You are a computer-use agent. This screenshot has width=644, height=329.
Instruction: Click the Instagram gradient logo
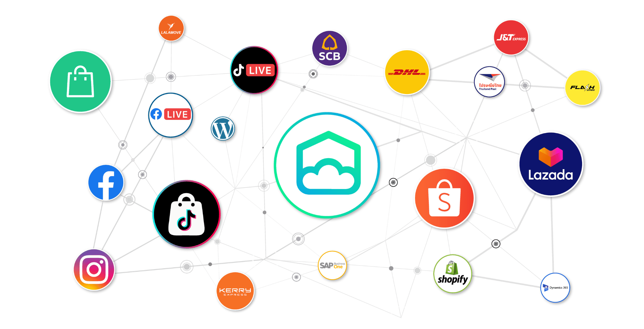tap(94, 270)
